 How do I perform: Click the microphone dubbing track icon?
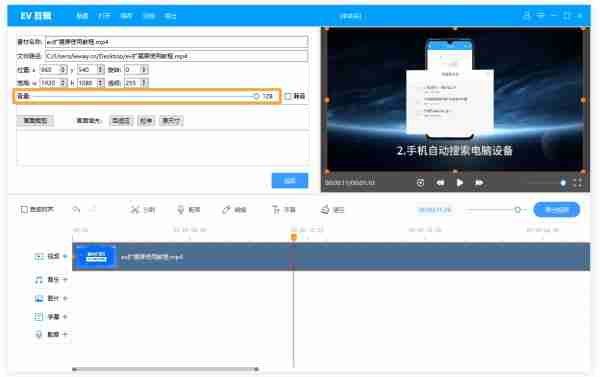[39, 335]
